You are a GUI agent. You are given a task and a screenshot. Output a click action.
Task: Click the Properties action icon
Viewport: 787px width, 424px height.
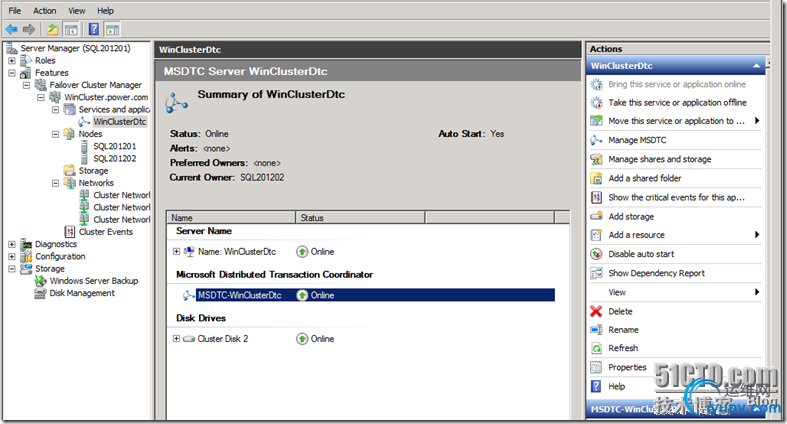596,367
